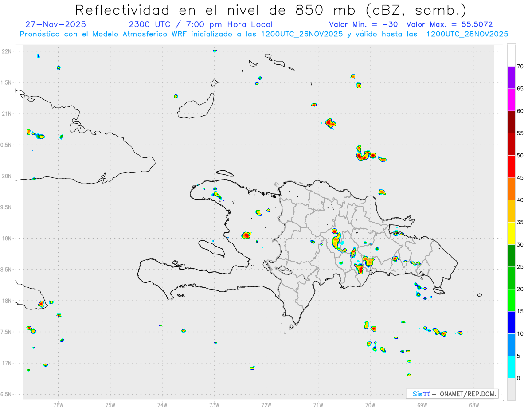This screenshot has width=532, height=411.
Task: Click the "1200UTC_28NOV2025" valid-until text
Action: tap(467, 34)
